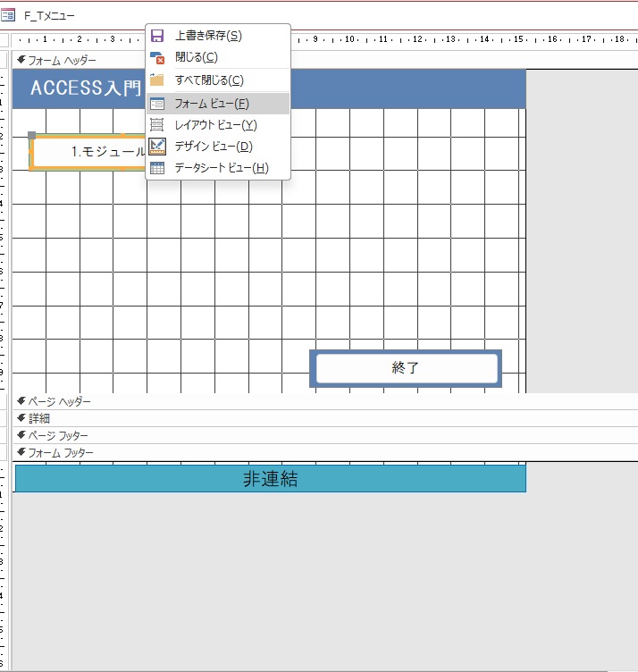This screenshot has height=672, width=638.
Task: Click the Layout View icon
Action: click(157, 125)
